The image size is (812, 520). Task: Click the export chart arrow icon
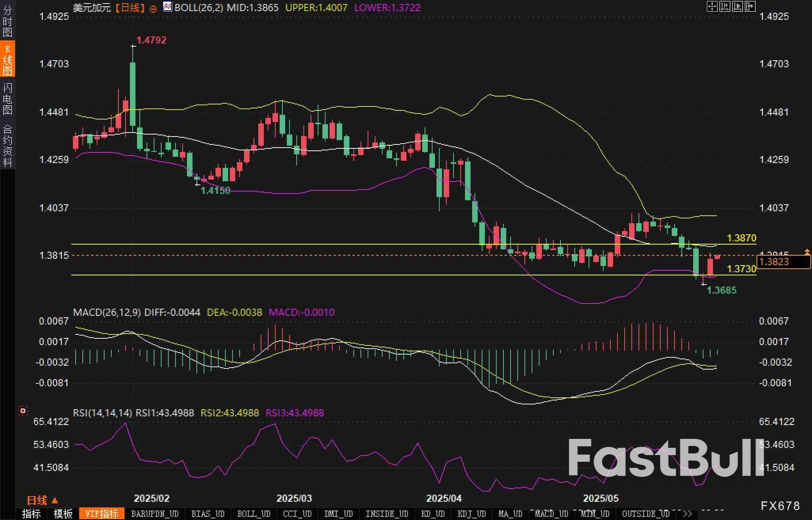pyautogui.click(x=750, y=6)
